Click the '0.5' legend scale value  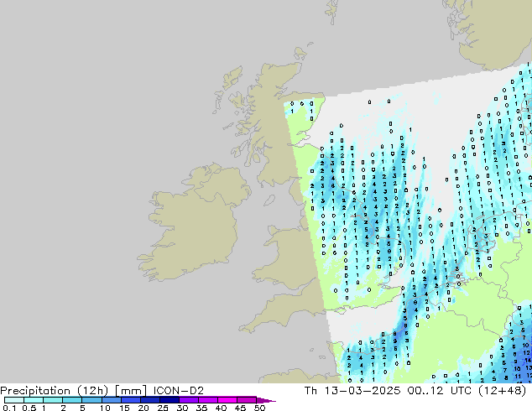tap(29, 408)
